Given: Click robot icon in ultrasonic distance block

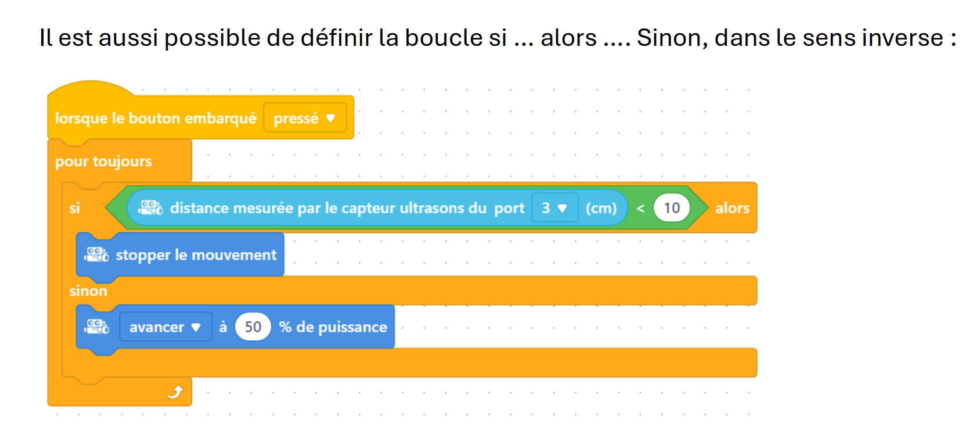Looking at the screenshot, I should [x=151, y=208].
